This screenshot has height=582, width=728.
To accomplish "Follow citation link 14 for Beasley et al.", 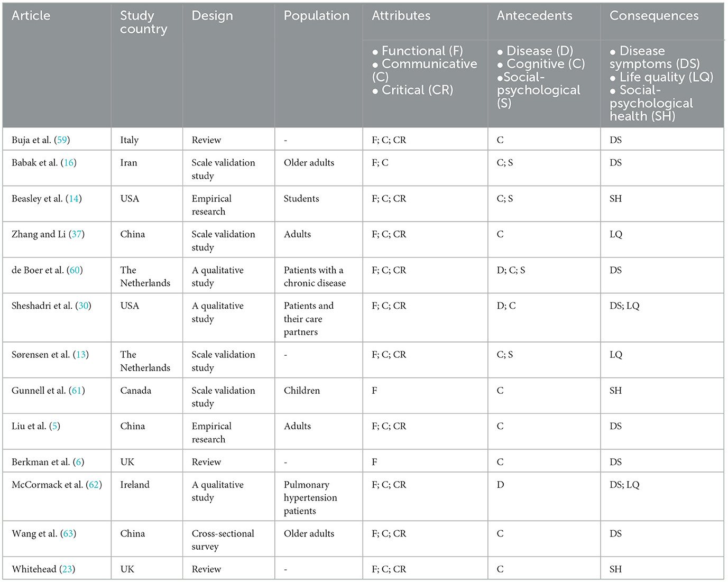I will pos(74,199).
